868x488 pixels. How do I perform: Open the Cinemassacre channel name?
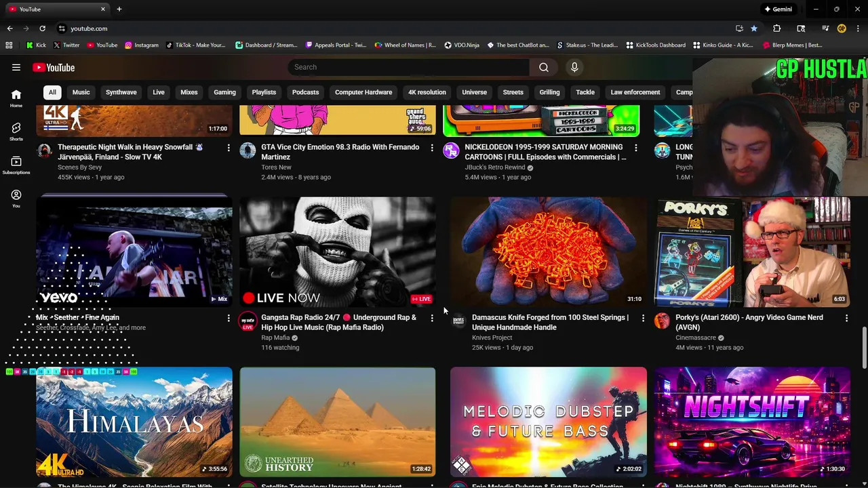coord(696,338)
